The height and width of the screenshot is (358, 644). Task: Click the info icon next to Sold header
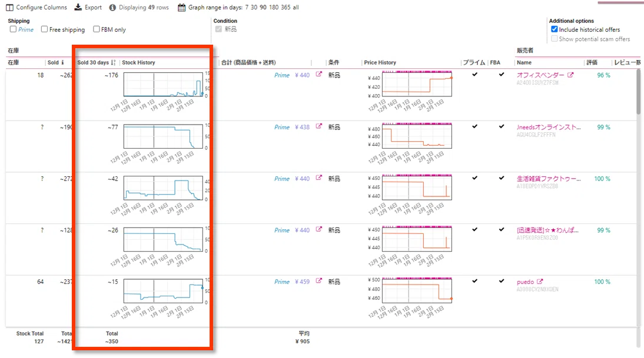[62, 63]
